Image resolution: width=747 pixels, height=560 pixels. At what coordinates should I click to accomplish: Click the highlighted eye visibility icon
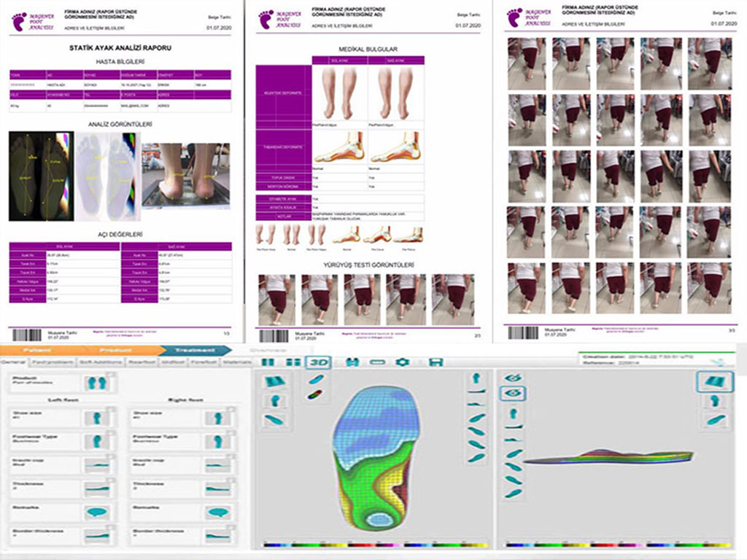click(511, 394)
